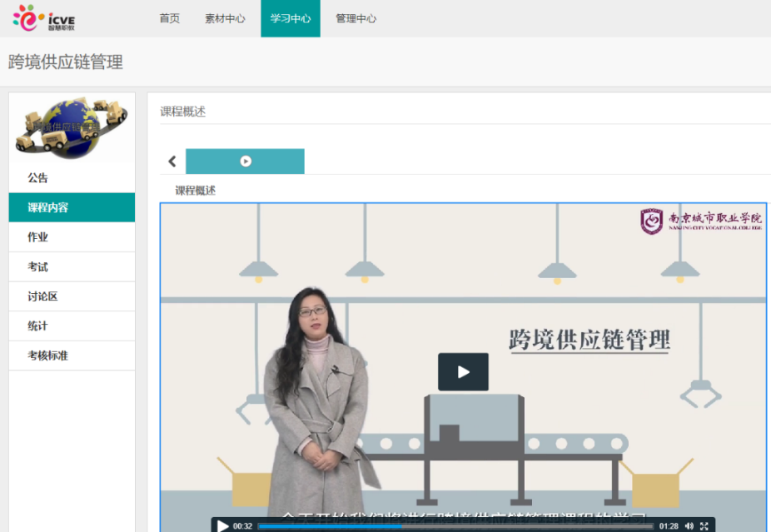This screenshot has width=771, height=532.
Task: Open the 讨论区 sidebar item
Action: [42, 296]
